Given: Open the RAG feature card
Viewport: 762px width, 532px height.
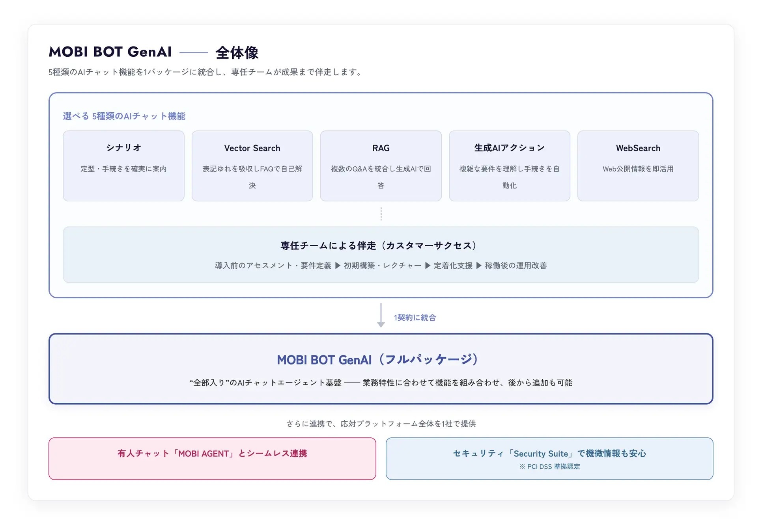Looking at the screenshot, I should (381, 166).
